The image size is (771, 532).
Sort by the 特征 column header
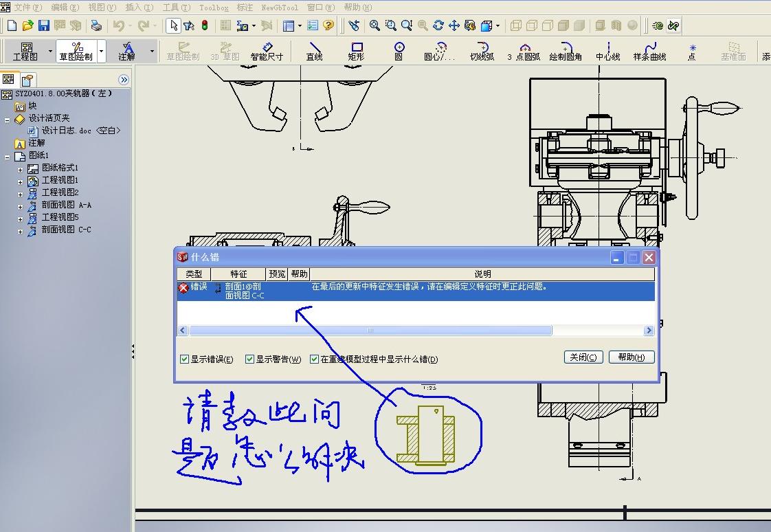coord(238,274)
